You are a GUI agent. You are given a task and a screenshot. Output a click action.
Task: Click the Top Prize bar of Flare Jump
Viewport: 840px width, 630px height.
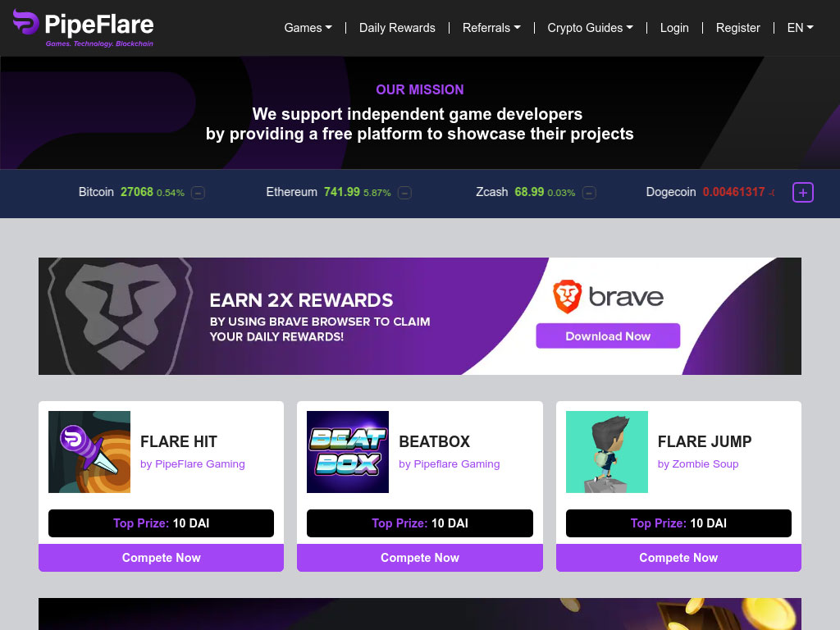click(678, 523)
